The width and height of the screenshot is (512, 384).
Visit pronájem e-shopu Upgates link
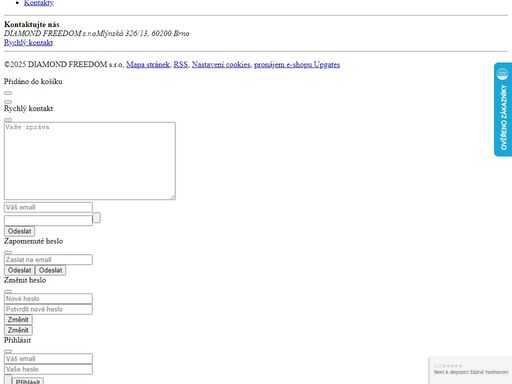(x=297, y=65)
